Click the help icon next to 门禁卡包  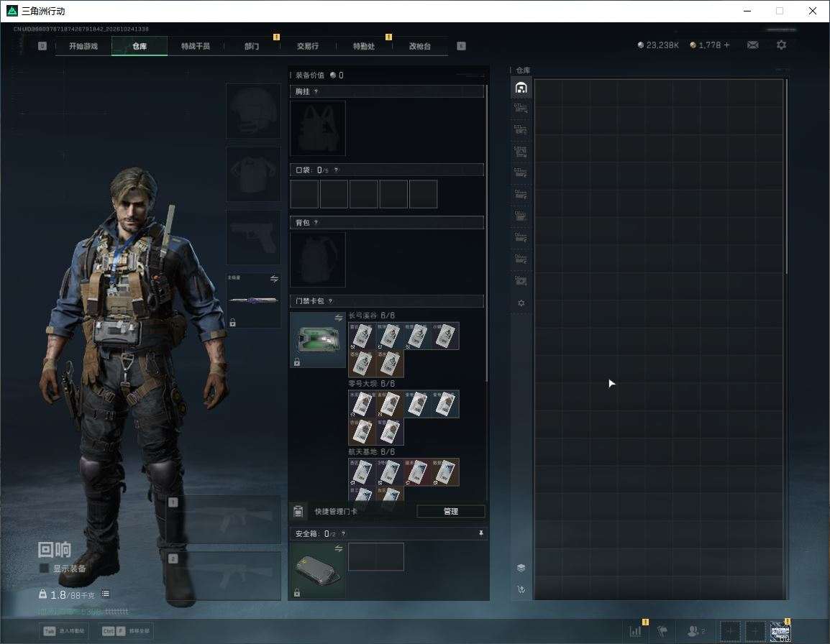pos(330,301)
